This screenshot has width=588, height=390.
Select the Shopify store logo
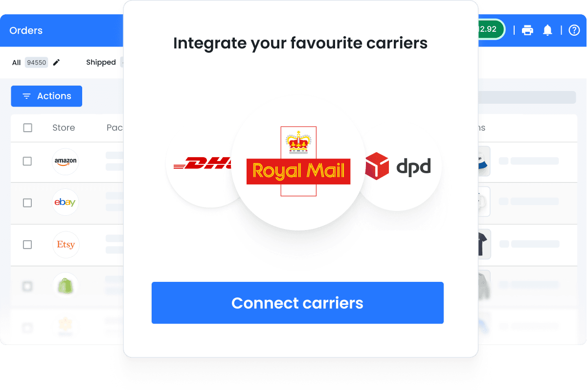tap(66, 286)
